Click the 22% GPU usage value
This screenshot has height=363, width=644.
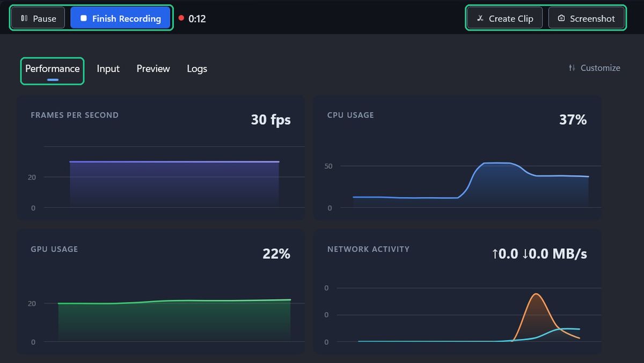pos(276,254)
